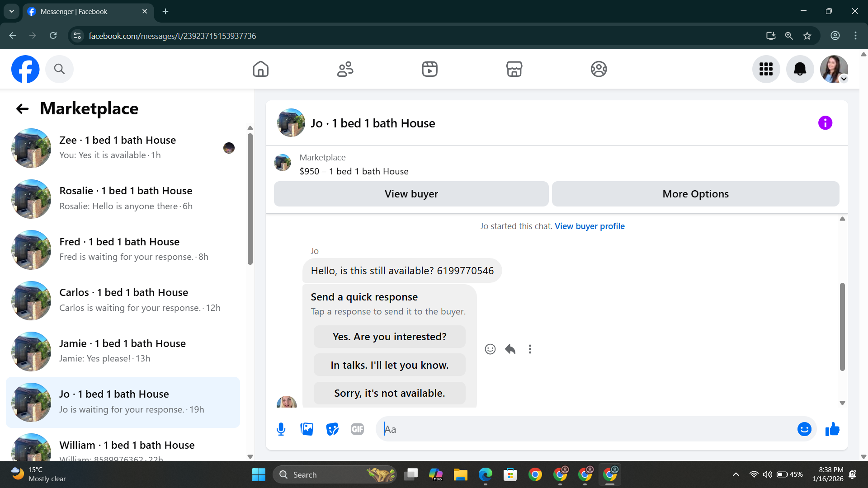Image resolution: width=868 pixels, height=488 pixels.
Task: Open View buyer profile link
Action: 590,226
